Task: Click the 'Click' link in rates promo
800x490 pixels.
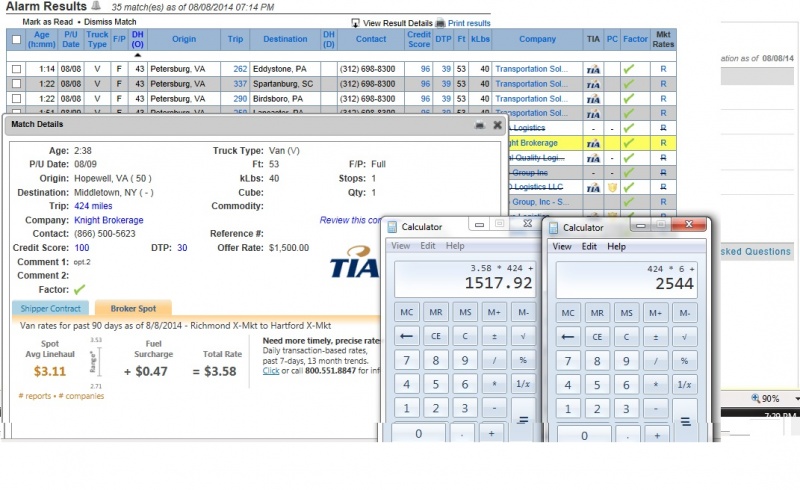Action: click(x=271, y=371)
